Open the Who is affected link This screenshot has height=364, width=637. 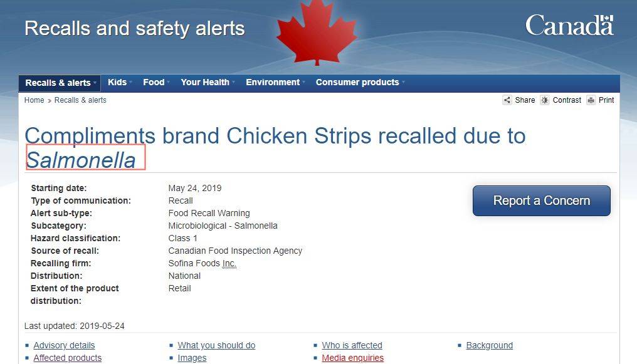352,345
